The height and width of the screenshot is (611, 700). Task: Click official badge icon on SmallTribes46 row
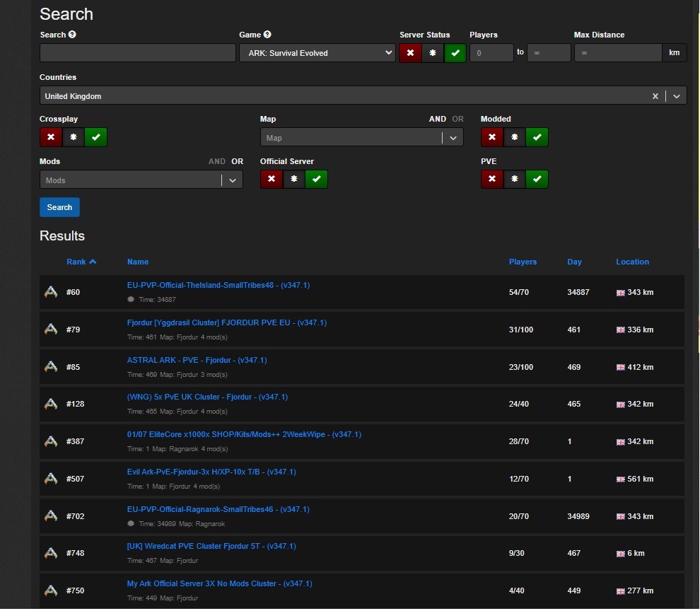(130, 524)
